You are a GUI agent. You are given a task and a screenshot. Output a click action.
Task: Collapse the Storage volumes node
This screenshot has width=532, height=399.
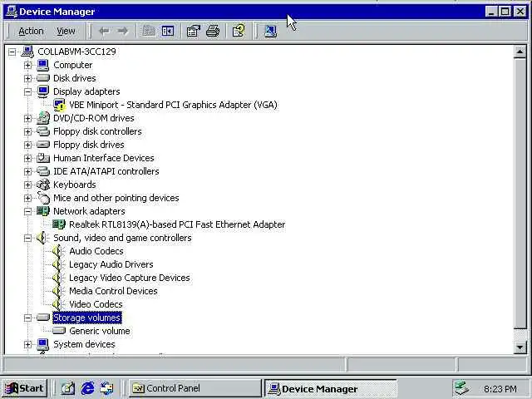coord(27,318)
